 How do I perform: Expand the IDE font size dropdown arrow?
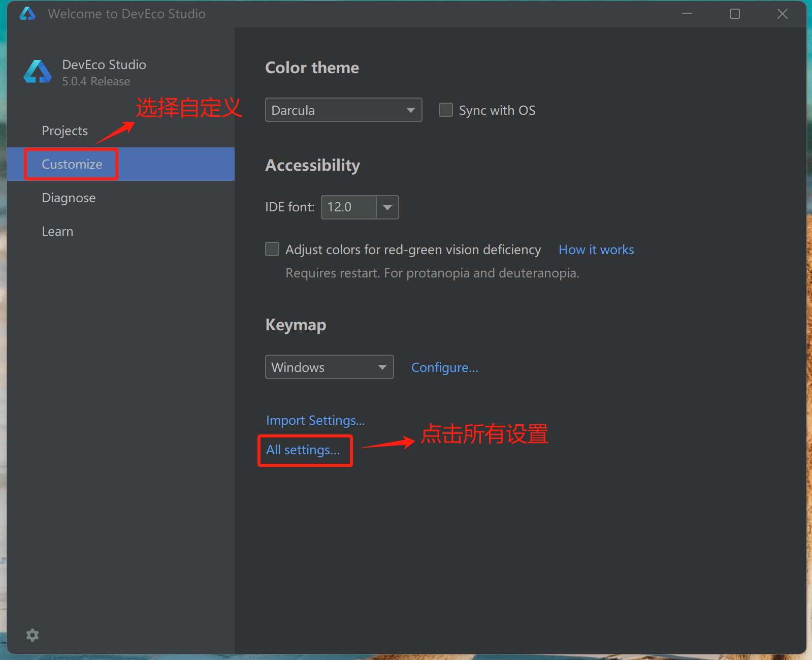pos(387,207)
